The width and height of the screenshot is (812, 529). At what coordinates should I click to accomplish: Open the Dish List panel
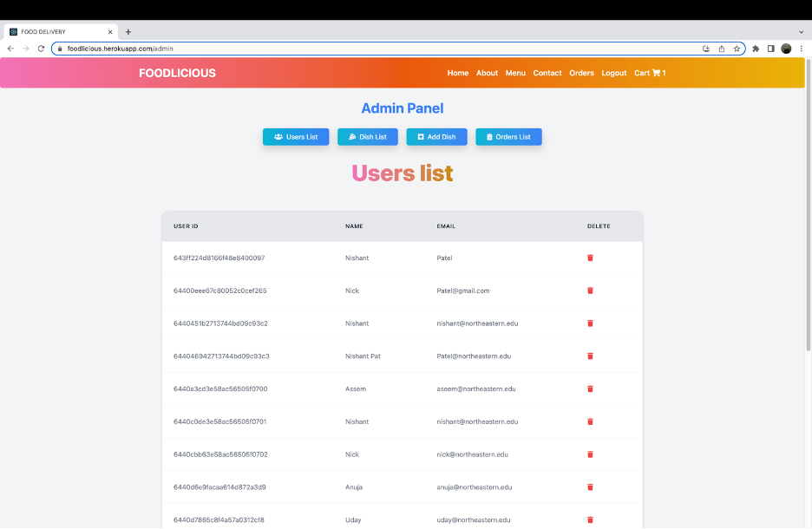coord(367,136)
